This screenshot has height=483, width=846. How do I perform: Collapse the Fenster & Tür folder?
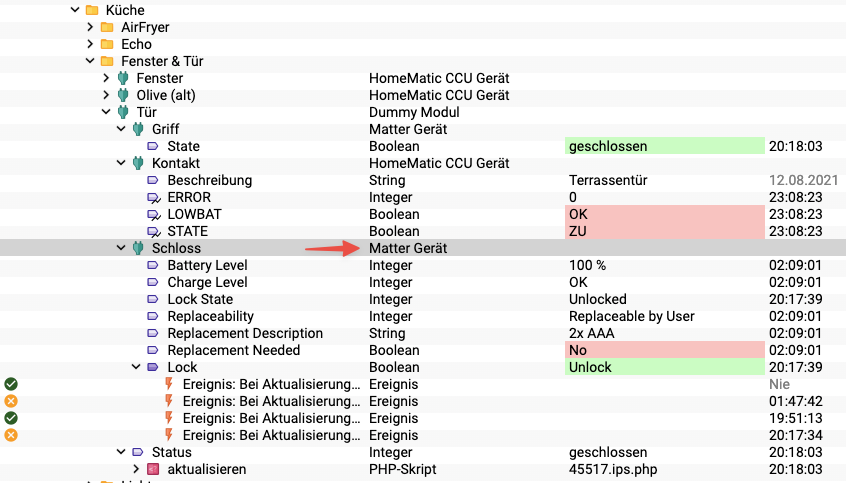[x=91, y=61]
